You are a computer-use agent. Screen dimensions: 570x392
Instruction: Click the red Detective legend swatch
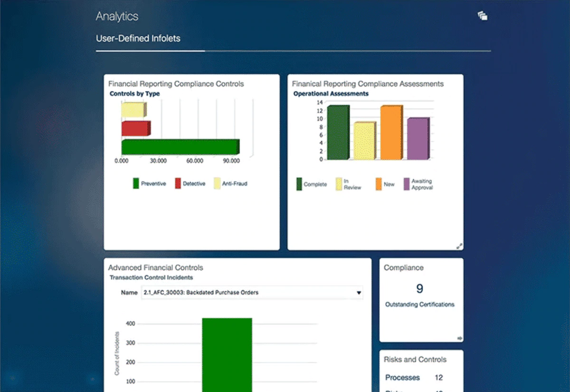[x=178, y=183]
